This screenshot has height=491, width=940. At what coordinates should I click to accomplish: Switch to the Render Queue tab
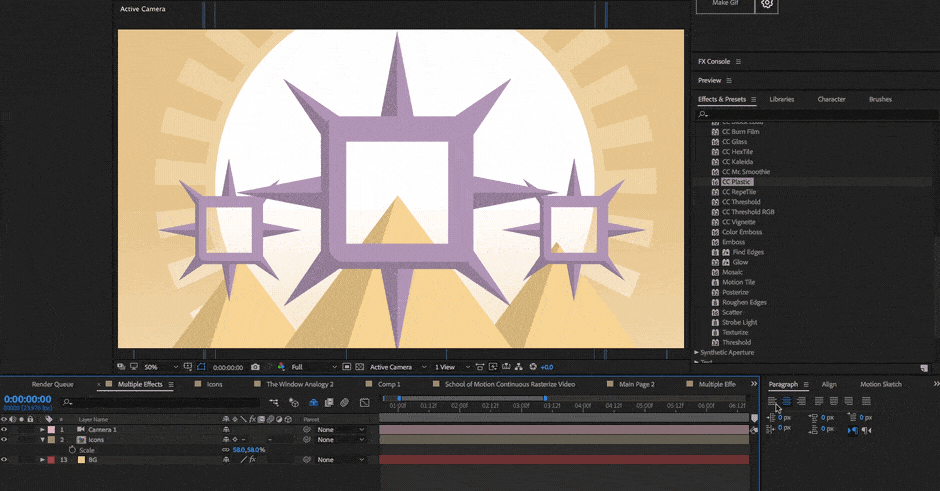(53, 384)
